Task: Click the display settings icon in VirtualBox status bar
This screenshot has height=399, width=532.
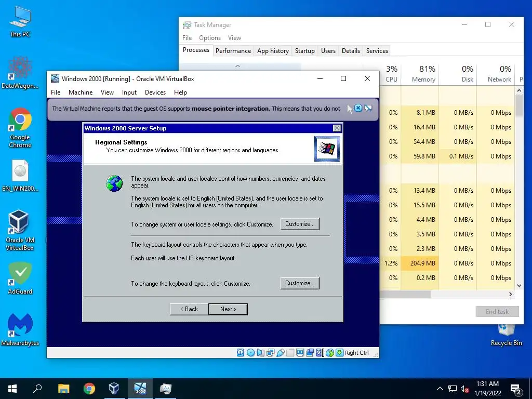Action: tap(300, 353)
